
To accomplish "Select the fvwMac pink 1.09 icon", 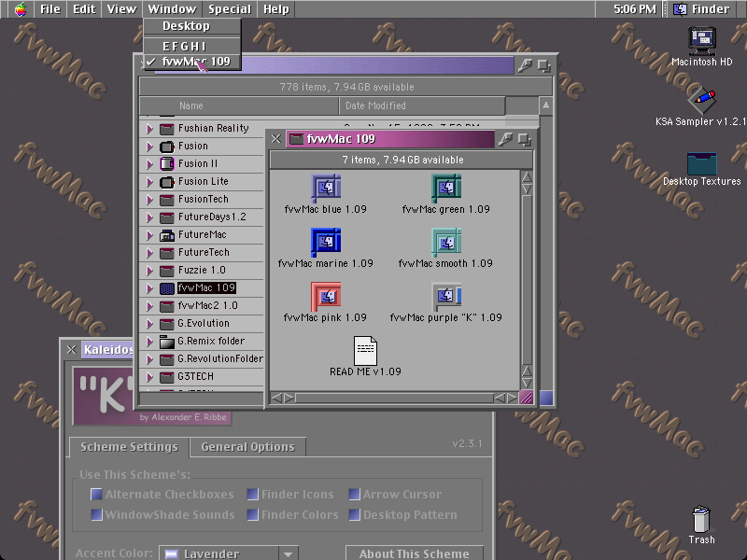I will click(326, 296).
